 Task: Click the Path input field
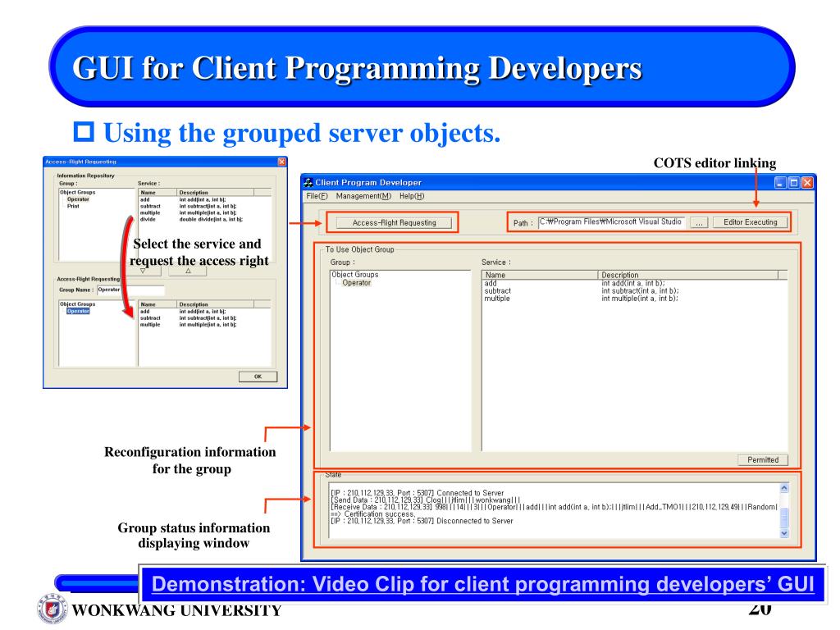point(611,222)
